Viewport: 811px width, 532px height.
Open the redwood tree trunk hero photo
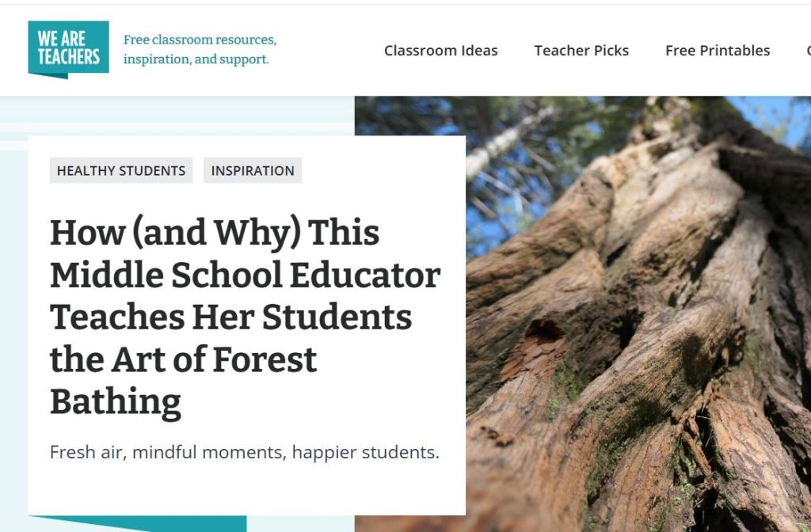pyautogui.click(x=583, y=313)
